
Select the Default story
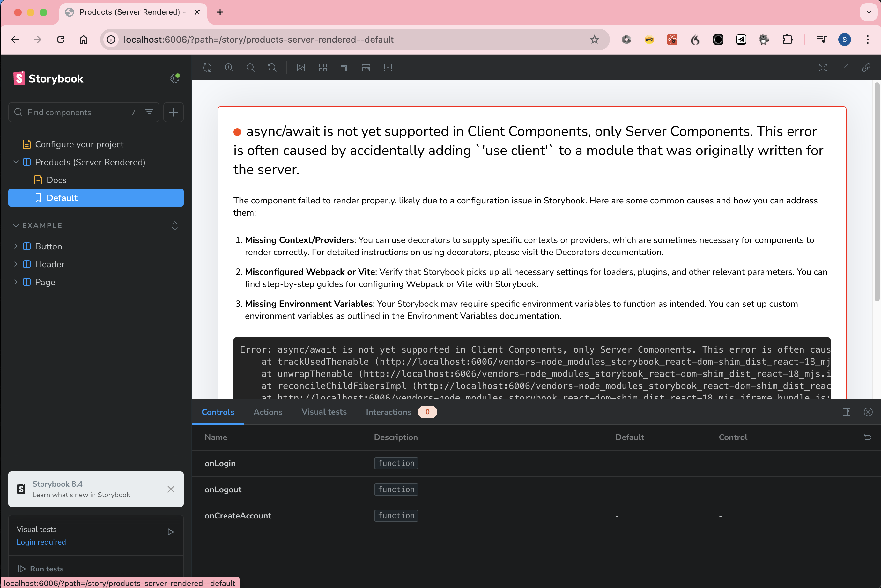point(96,198)
